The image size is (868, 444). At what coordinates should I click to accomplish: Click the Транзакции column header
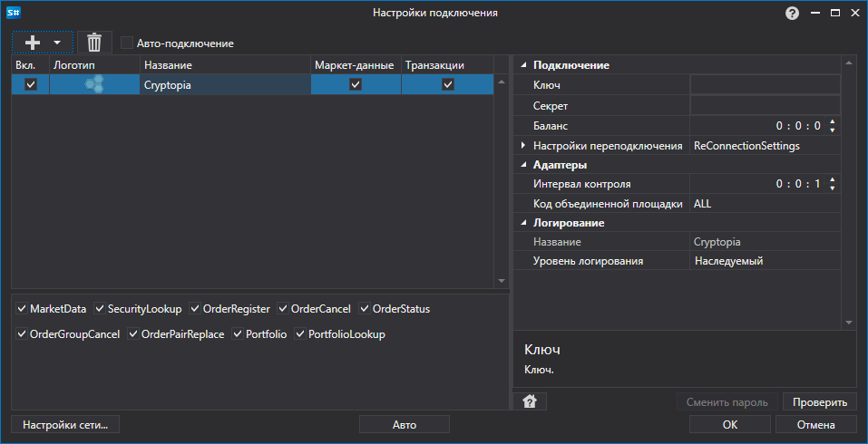pyautogui.click(x=447, y=65)
